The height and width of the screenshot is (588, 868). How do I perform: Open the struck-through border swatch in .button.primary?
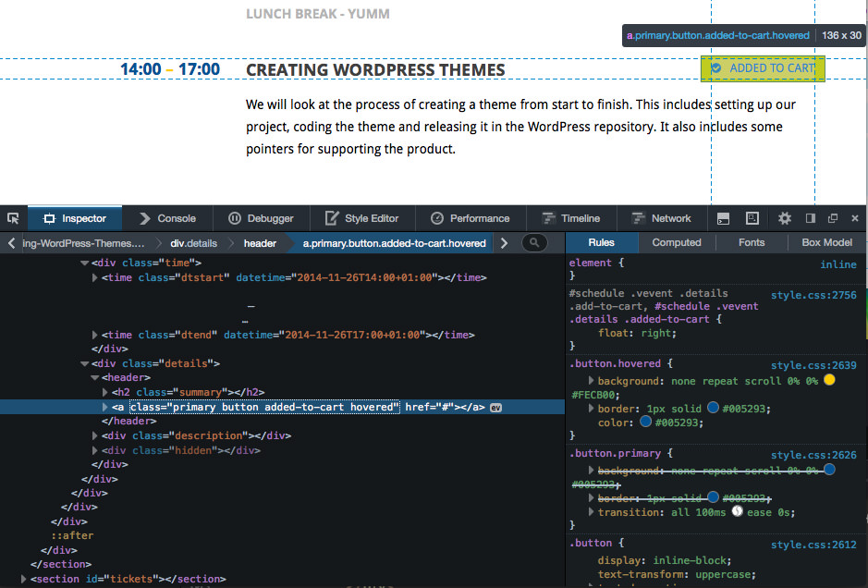pyautogui.click(x=713, y=497)
